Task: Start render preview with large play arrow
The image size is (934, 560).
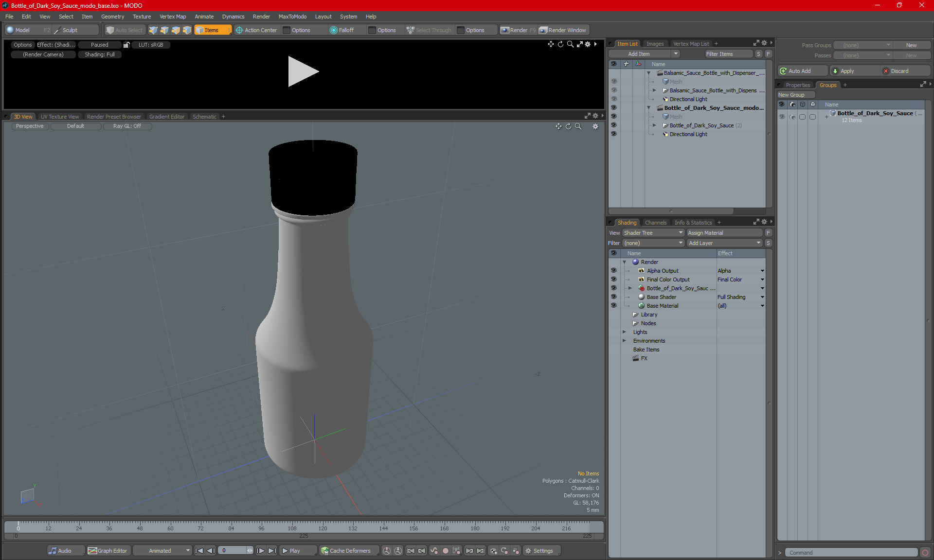Action: click(x=303, y=71)
